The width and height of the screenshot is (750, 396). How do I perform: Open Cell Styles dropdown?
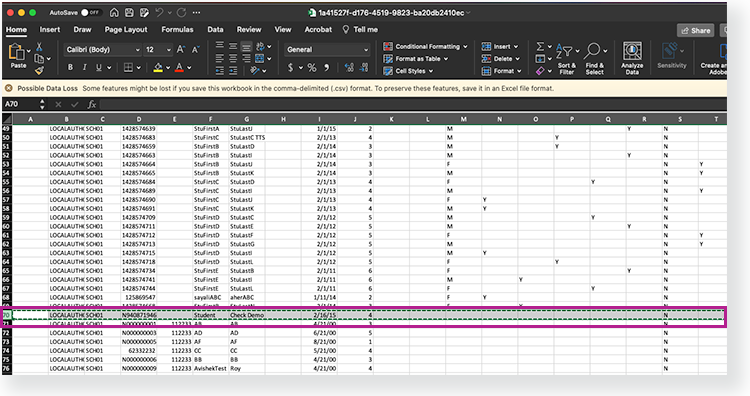408,71
